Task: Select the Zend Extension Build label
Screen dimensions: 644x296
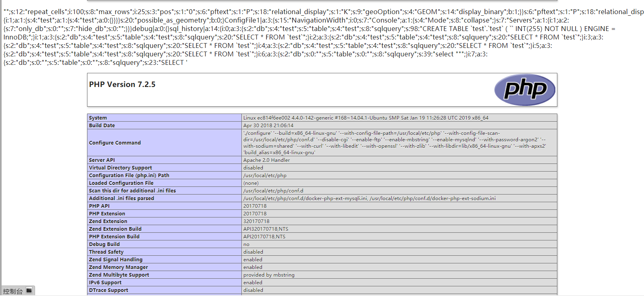Action: (115, 229)
